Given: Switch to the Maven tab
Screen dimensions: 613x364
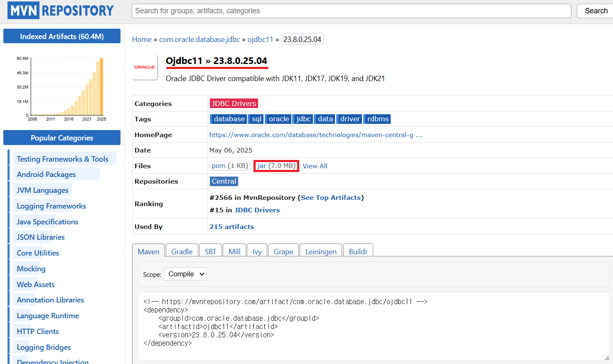Looking at the screenshot, I should pyautogui.click(x=148, y=251).
